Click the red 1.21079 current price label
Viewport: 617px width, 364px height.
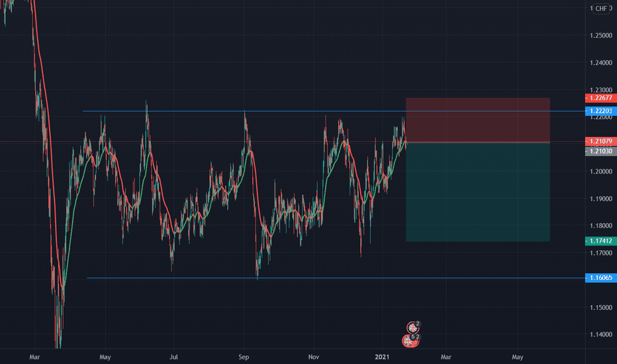click(x=601, y=141)
